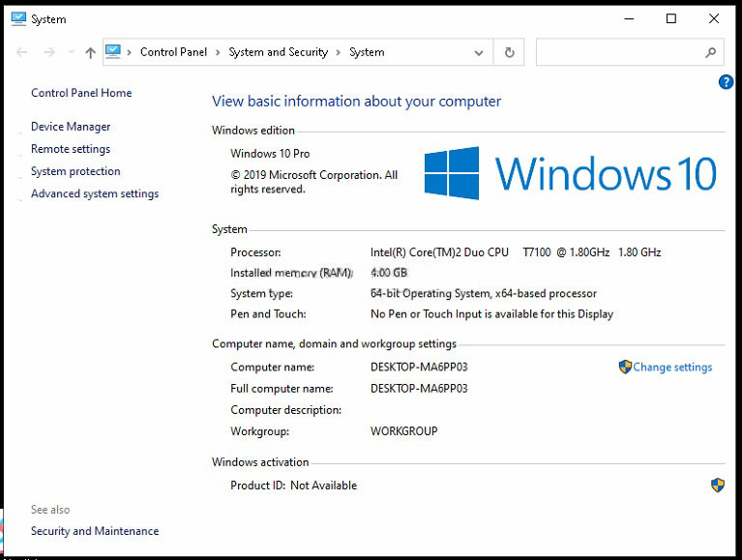
Task: Open Device Manager
Action: [71, 127]
